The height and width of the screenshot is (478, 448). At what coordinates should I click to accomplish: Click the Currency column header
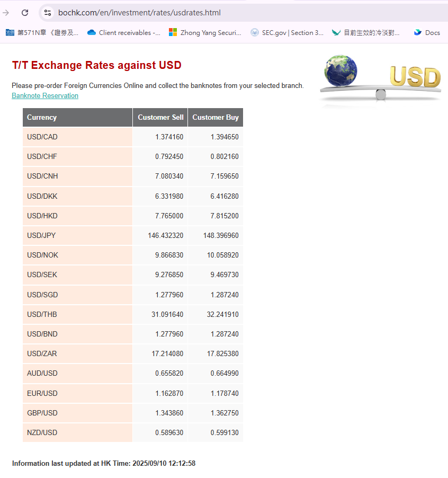click(x=42, y=118)
